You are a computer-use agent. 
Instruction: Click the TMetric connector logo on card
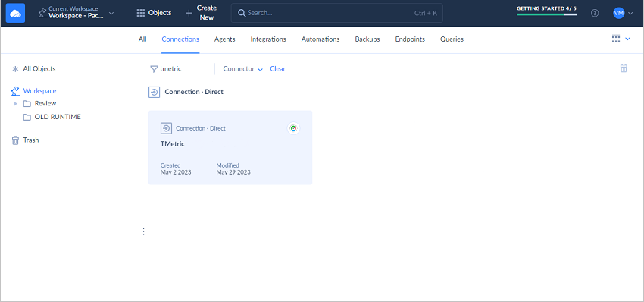coord(293,128)
